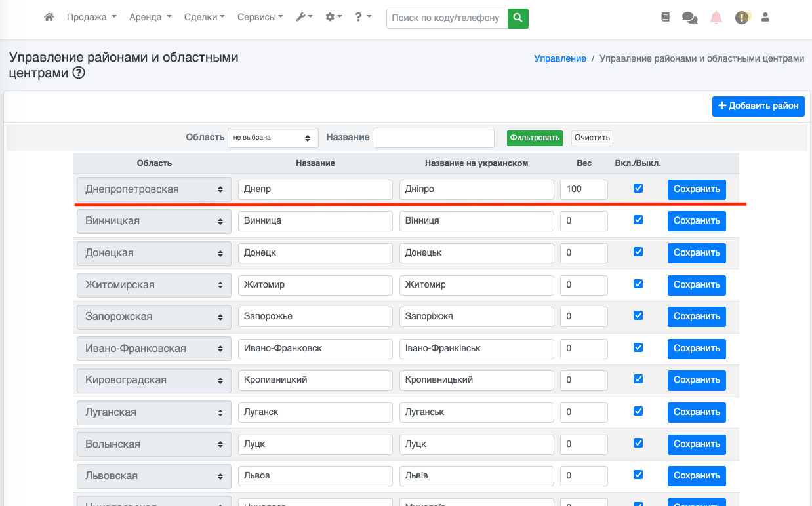
Task: Open the chat messages icon
Action: (x=689, y=18)
